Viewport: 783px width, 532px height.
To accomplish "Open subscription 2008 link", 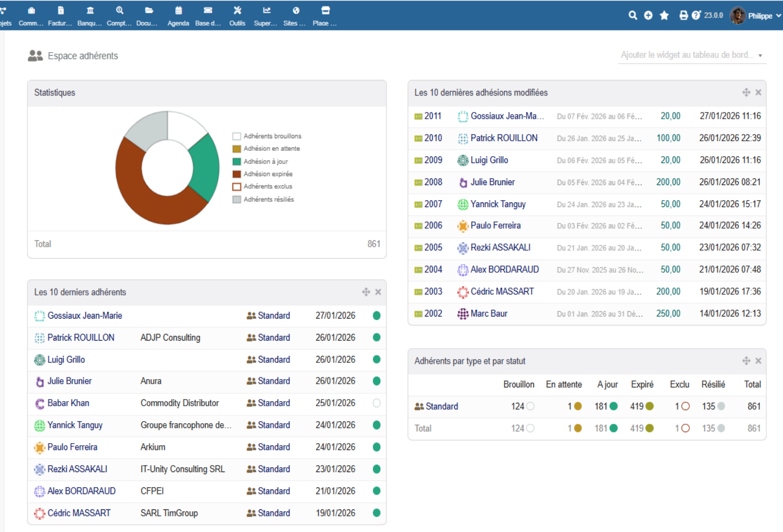I will [433, 182].
